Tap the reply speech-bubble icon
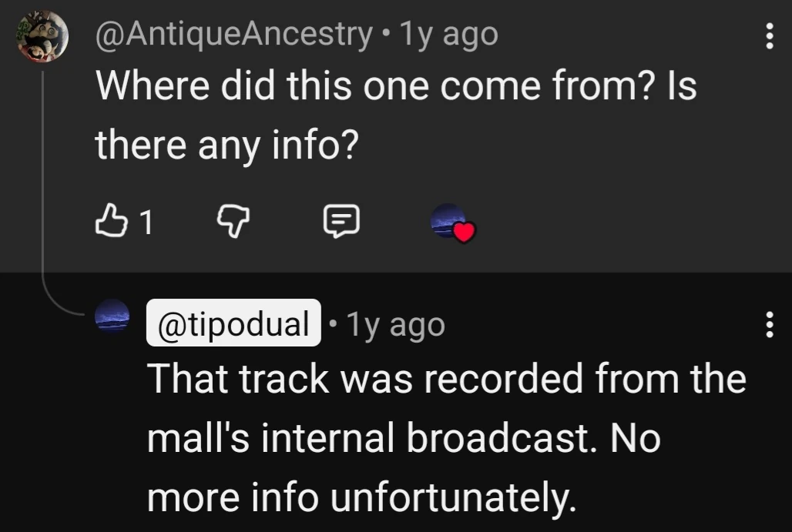 [340, 223]
